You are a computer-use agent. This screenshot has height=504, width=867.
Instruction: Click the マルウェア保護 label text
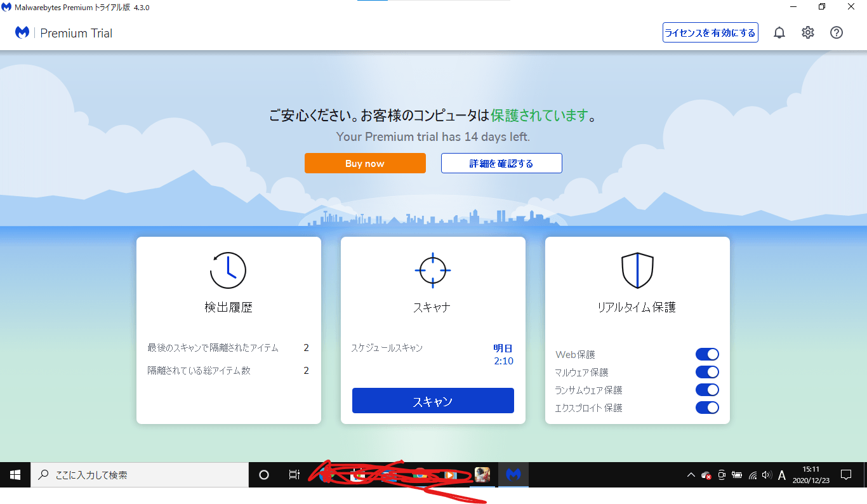(x=581, y=373)
